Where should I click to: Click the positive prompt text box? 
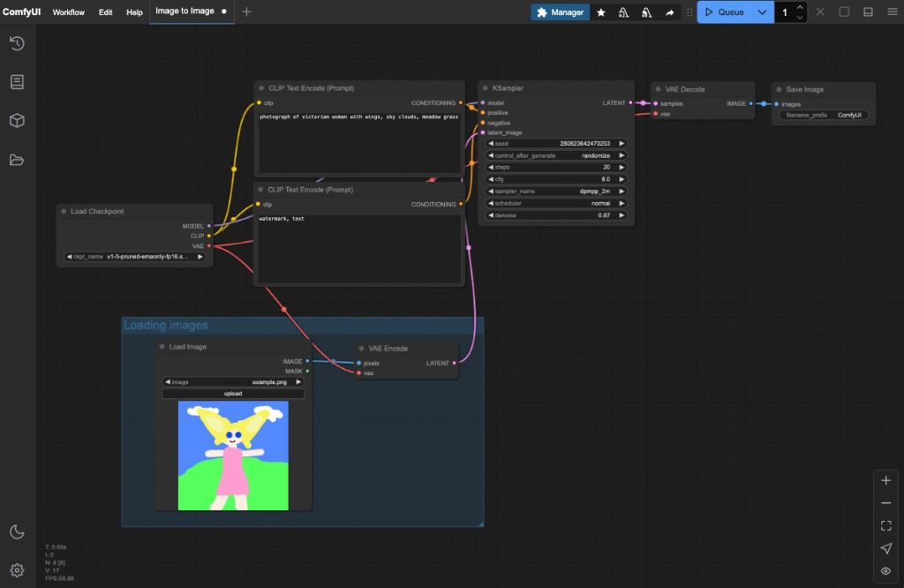point(358,141)
